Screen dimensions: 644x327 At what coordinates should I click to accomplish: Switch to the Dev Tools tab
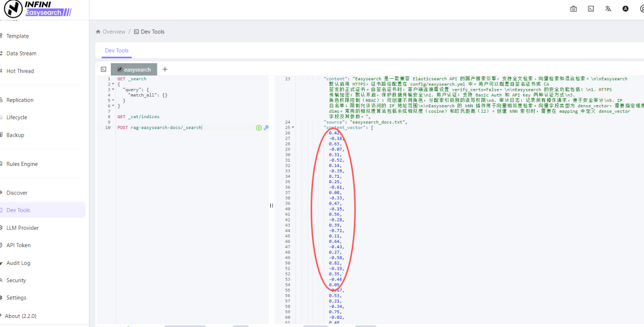[x=117, y=51]
